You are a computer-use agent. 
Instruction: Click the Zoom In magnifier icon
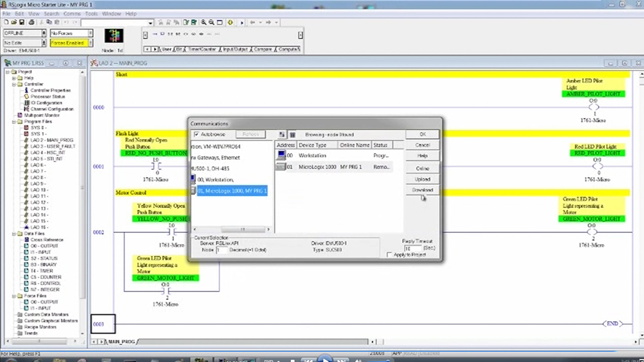[x=204, y=23]
